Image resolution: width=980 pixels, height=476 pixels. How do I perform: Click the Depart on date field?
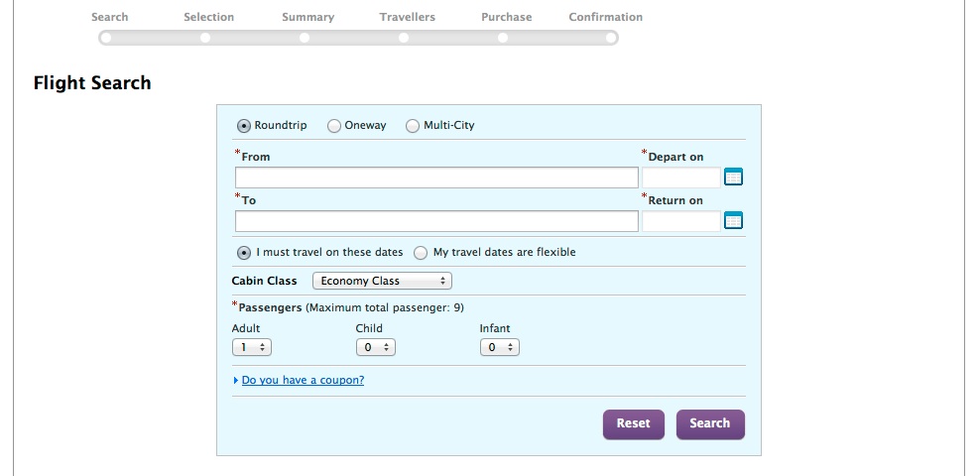pyautogui.click(x=680, y=178)
